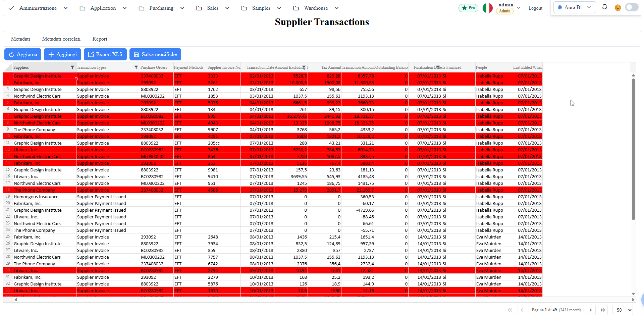Click Supplier Invoice Number column header
The image size is (644, 317).
[x=224, y=67]
